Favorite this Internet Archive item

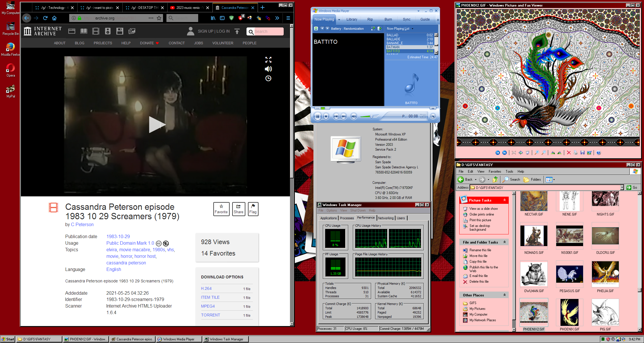[x=221, y=209]
